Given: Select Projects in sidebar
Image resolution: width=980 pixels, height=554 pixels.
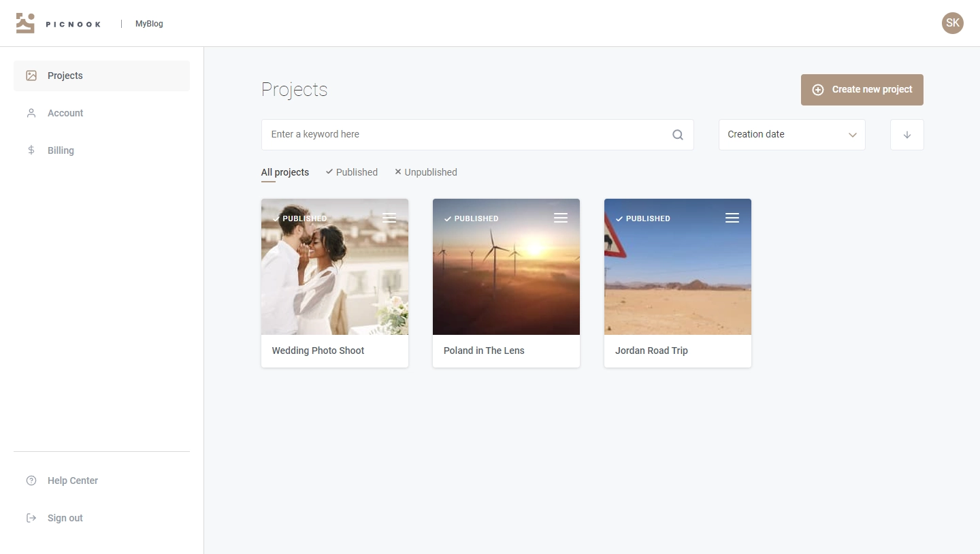Looking at the screenshot, I should click(65, 76).
